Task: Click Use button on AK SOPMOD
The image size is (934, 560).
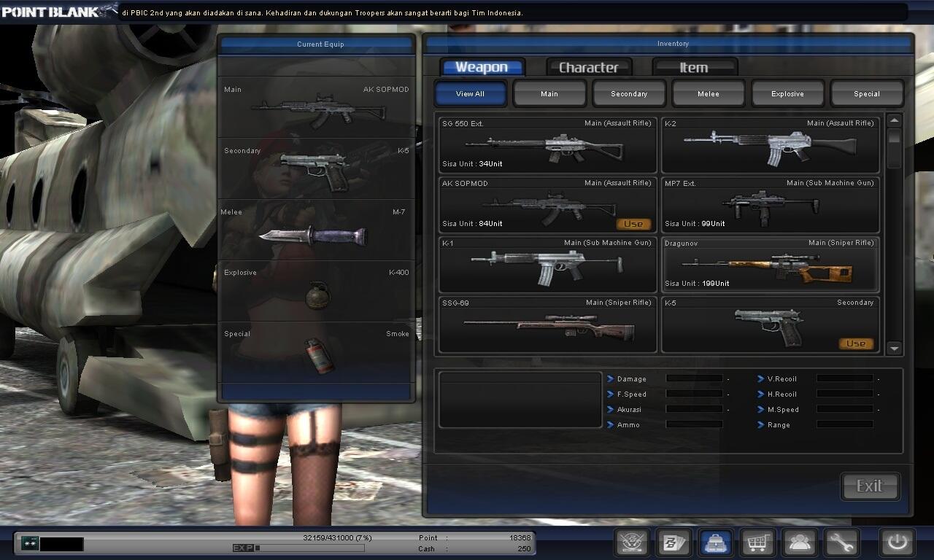Action: 633,224
